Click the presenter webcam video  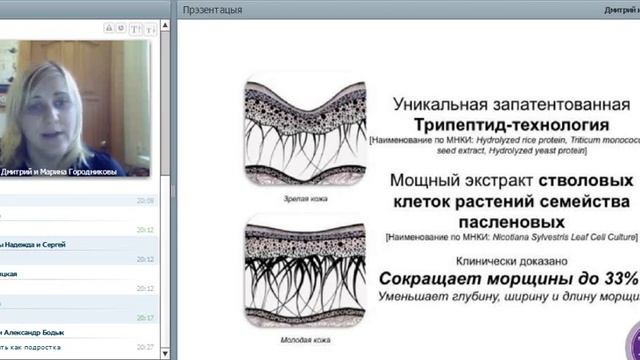point(75,108)
